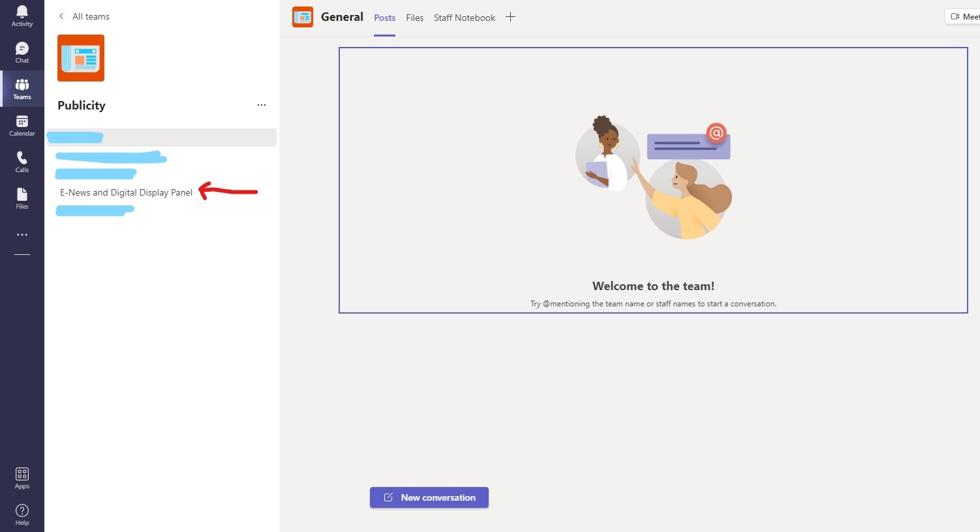Screen dimensions: 980x532
Task: Start a New conversation
Action: click(429, 497)
